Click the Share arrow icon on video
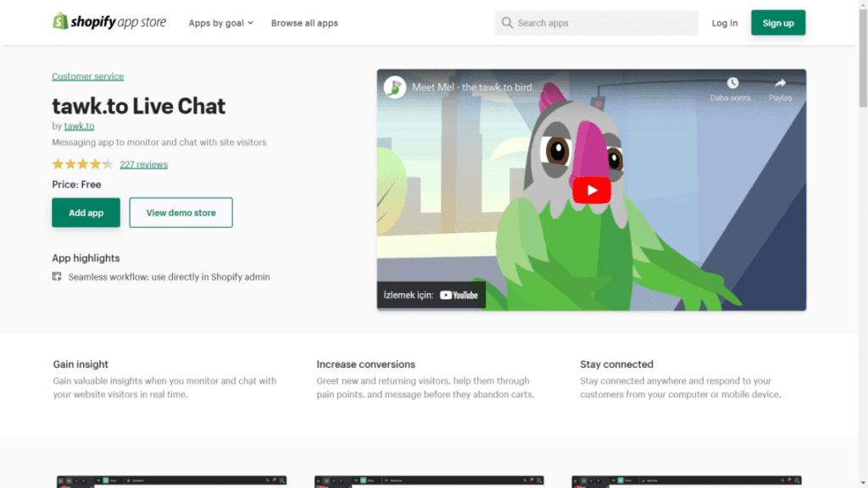The image size is (868, 488). pos(780,83)
